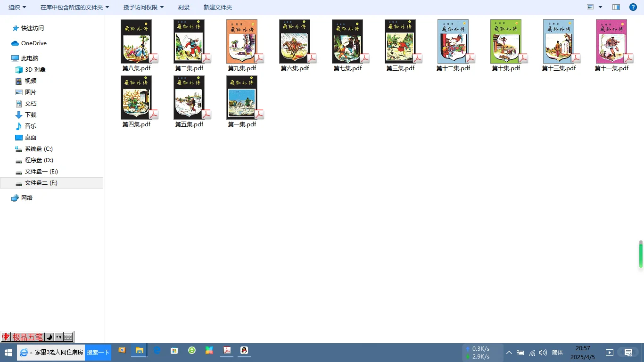The image size is (644, 362).
Task: Open the QQ penguin taskbar icon
Action: pos(244,350)
